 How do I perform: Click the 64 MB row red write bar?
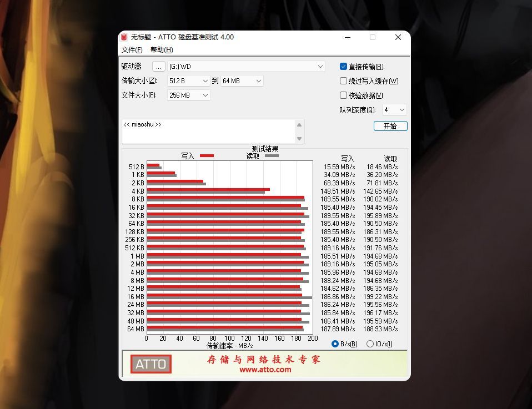tap(224, 327)
